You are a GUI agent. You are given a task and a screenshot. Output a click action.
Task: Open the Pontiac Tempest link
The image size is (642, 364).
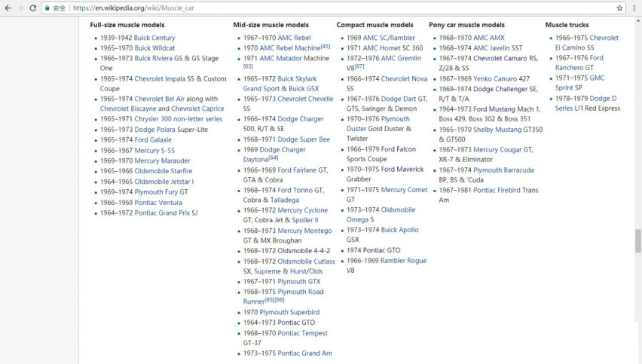[302, 333]
